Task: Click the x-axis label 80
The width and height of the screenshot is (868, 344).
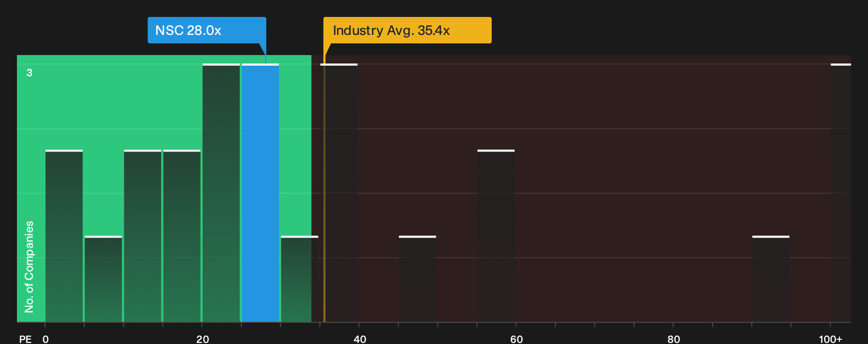Action: (x=674, y=339)
